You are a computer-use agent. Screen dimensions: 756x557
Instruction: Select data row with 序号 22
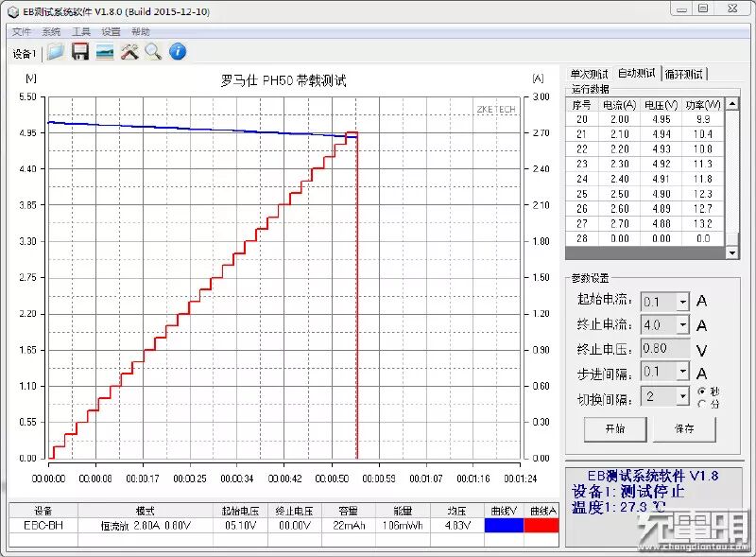point(645,149)
